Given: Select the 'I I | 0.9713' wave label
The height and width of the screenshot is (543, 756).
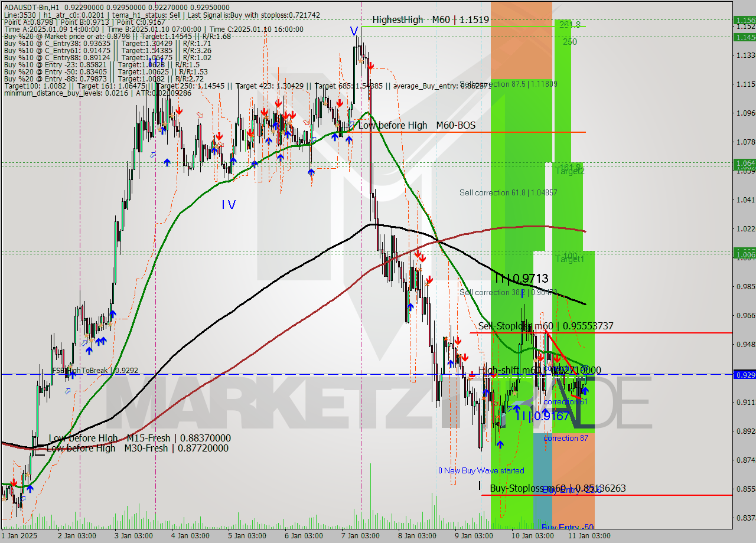Looking at the screenshot, I should point(522,278).
